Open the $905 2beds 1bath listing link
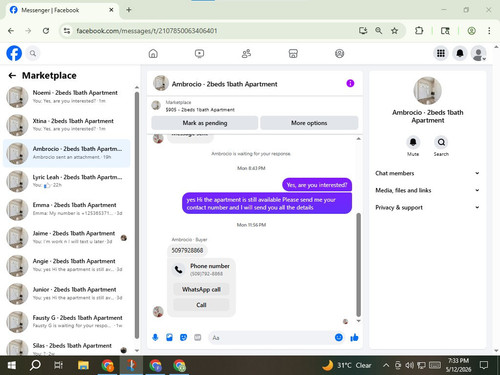The height and width of the screenshot is (375, 500). [x=200, y=110]
